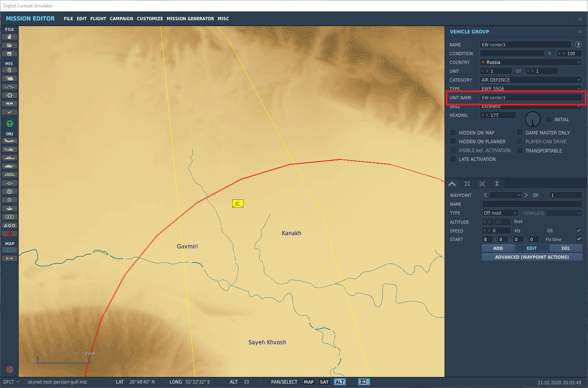The height and width of the screenshot is (388, 588).
Task: Expand the Waypoint number dropdown
Action: coord(506,195)
